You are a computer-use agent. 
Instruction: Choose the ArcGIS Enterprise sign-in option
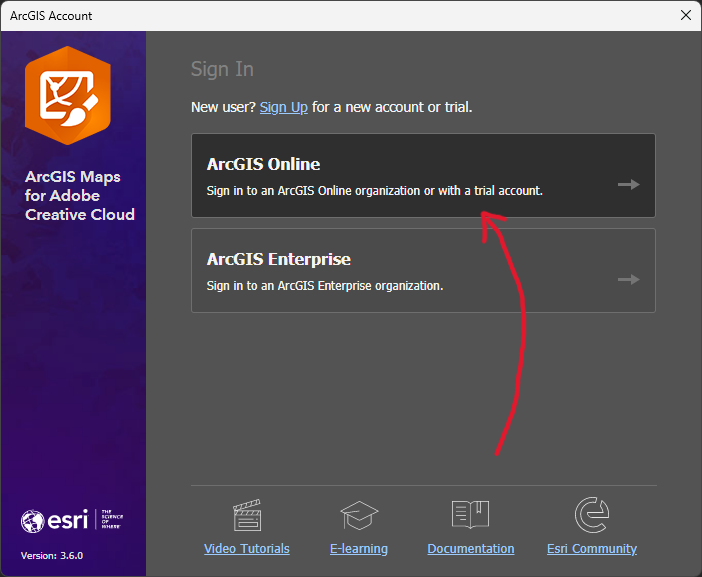[423, 270]
